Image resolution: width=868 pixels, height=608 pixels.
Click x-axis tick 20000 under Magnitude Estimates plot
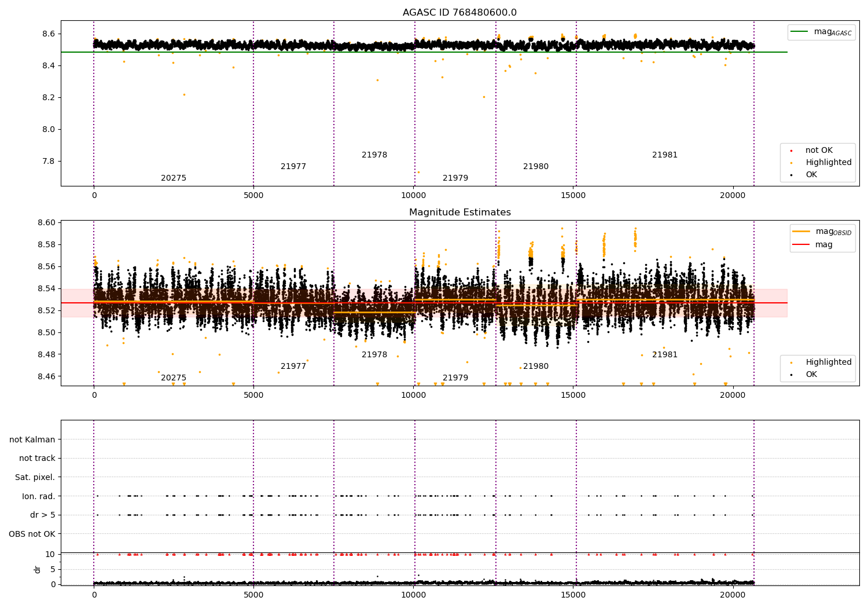click(733, 395)
